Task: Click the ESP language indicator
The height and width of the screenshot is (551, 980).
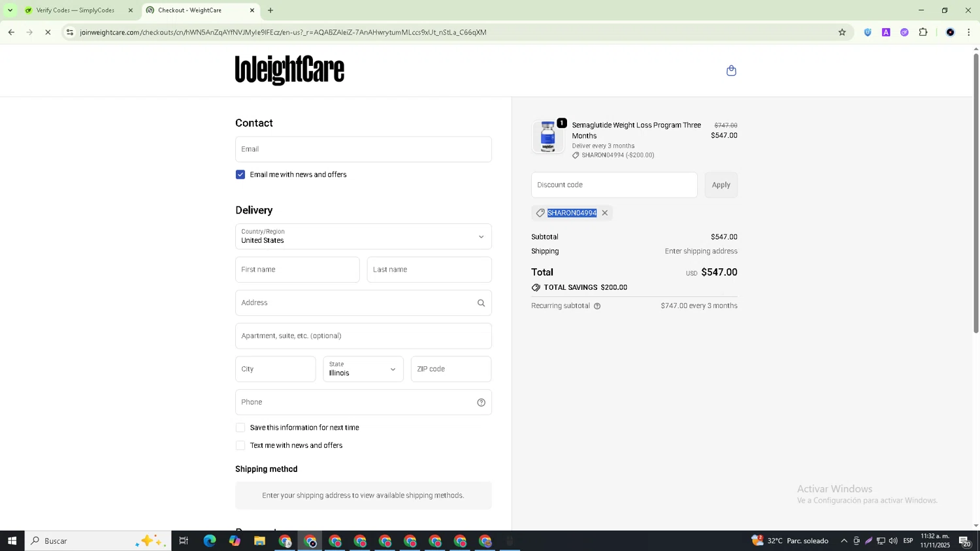Action: (908, 541)
